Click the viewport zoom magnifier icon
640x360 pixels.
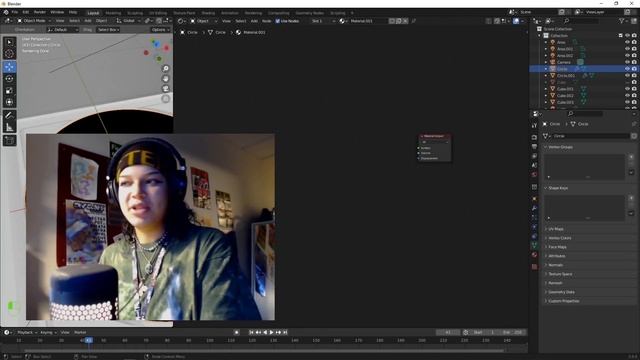[x=166, y=69]
